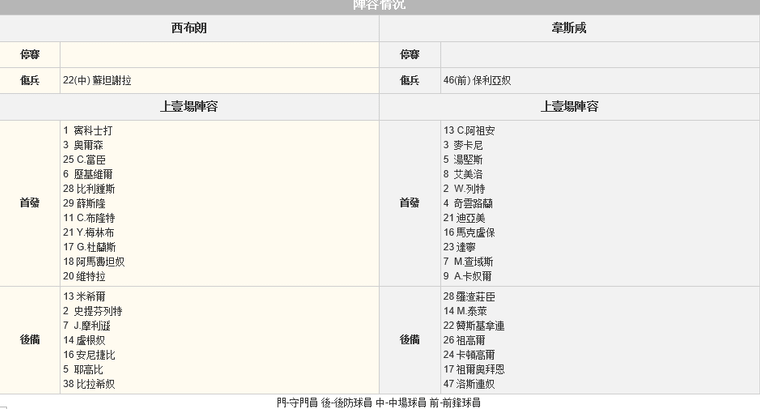
Task: Click player 9 A.卡奴爾
Action: 467,276
